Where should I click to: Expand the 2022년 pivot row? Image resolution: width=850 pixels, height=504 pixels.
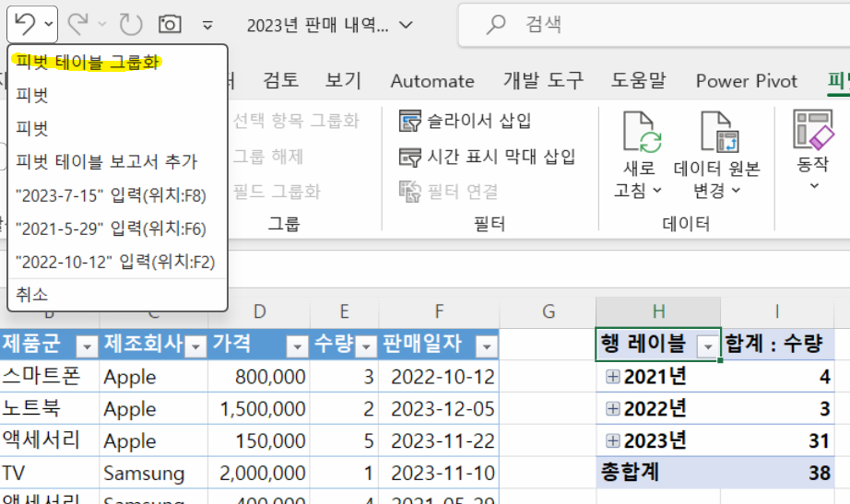click(x=612, y=408)
